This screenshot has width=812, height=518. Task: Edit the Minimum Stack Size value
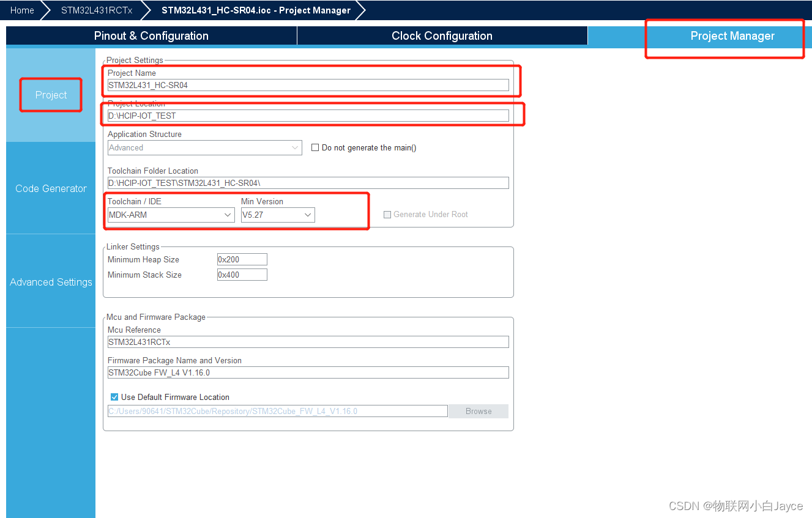pos(242,275)
